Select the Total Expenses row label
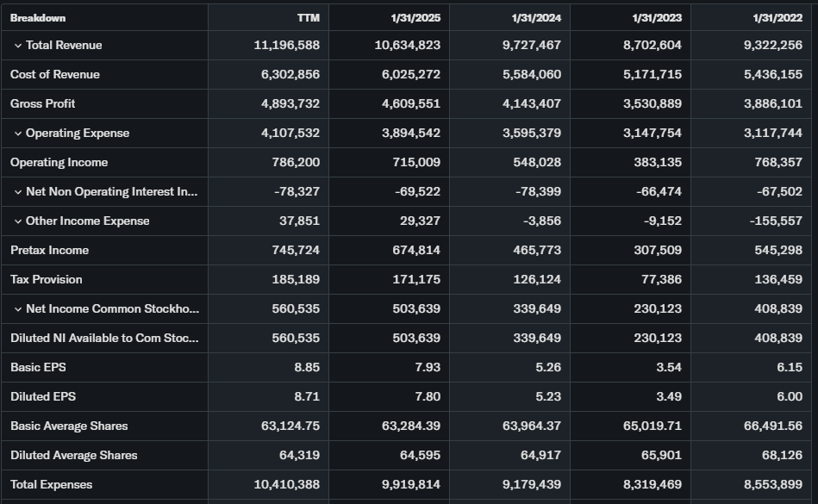 point(52,485)
